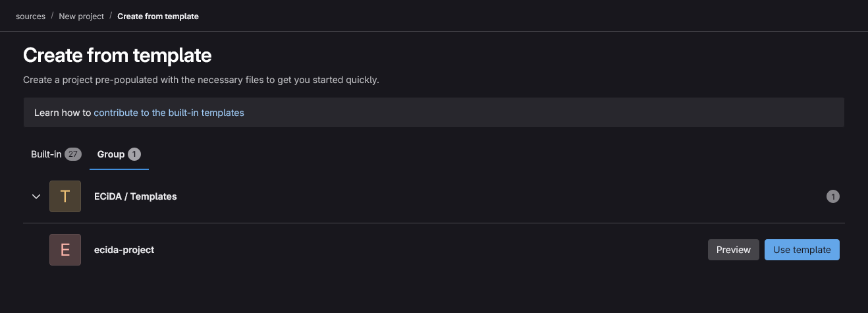Preview the ecida-project template
868x313 pixels.
pos(734,250)
